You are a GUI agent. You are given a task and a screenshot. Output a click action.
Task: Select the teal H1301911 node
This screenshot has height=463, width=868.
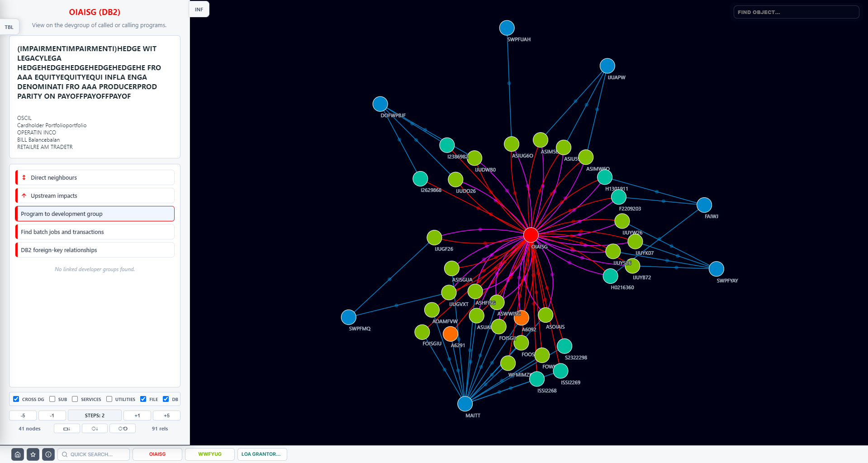pyautogui.click(x=605, y=177)
